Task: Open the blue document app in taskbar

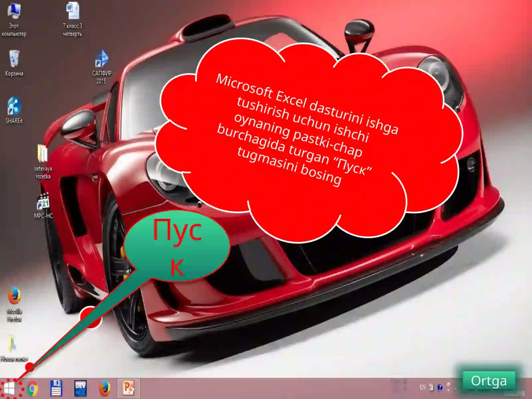Action: (x=56, y=388)
